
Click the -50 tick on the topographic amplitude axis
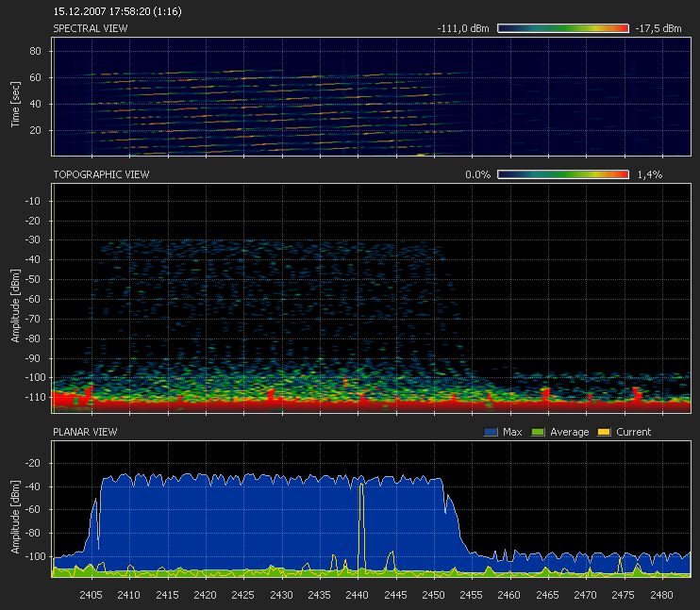pos(32,279)
